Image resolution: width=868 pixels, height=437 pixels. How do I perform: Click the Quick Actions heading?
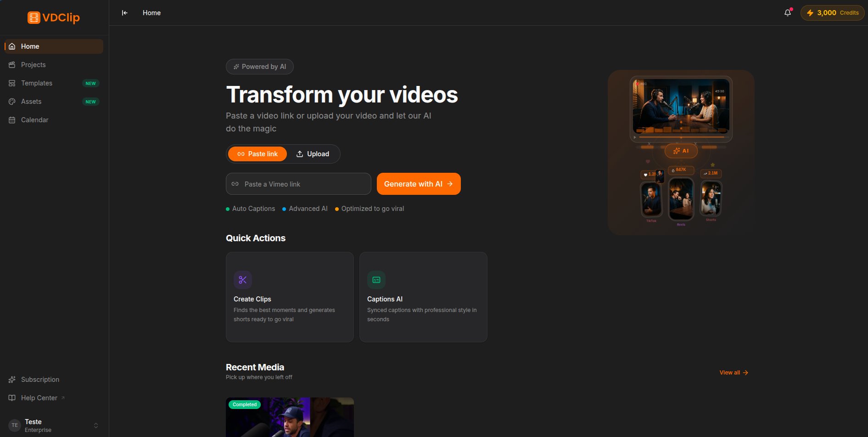(256, 238)
